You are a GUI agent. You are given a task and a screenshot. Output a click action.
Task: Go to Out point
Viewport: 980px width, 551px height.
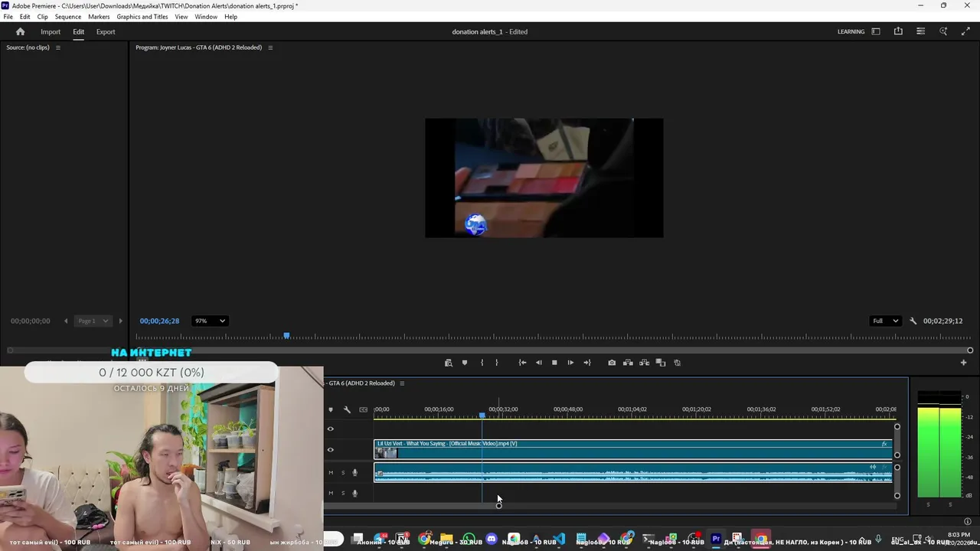(587, 363)
